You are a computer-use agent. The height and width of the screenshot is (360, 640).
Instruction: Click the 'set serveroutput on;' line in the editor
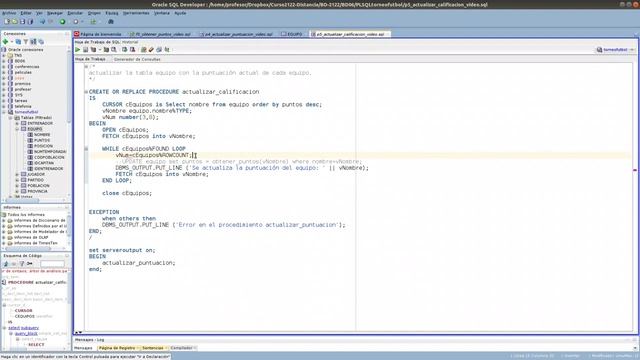(x=122, y=250)
